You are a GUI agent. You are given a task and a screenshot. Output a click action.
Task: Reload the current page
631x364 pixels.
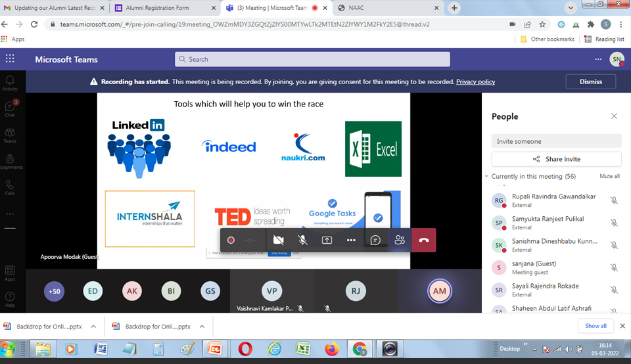(34, 24)
